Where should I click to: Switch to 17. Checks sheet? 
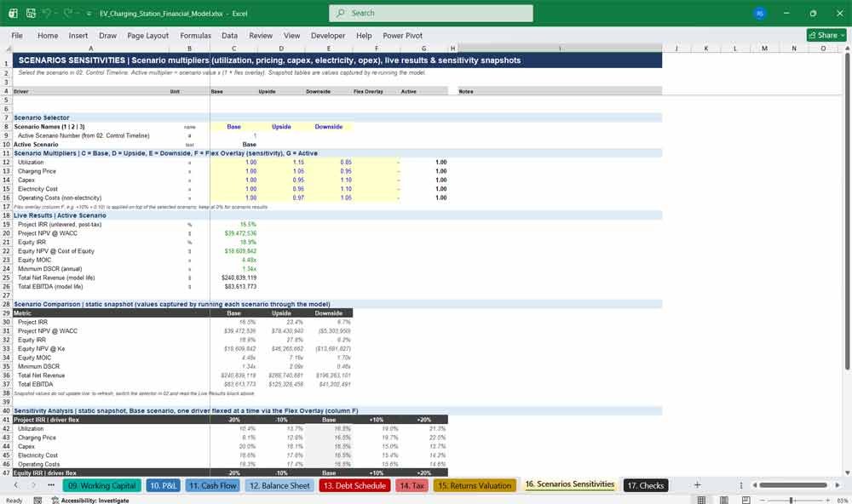[646, 485]
